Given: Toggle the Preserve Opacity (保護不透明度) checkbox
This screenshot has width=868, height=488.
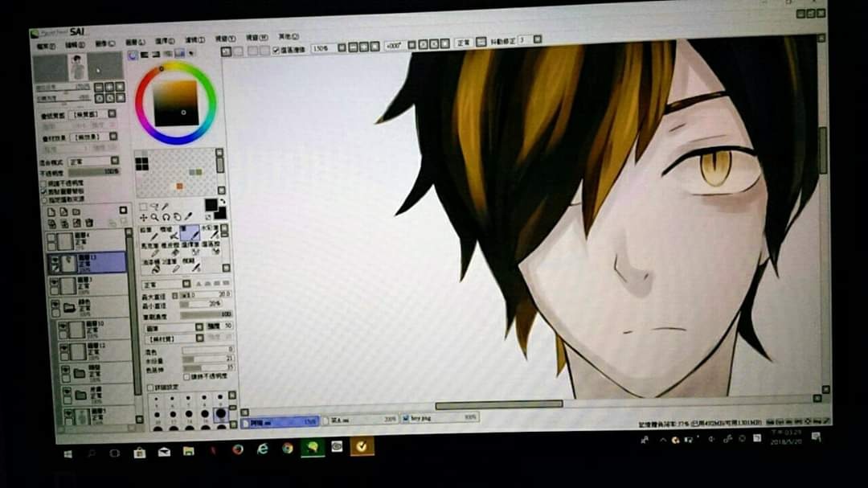Looking at the screenshot, I should 43,183.
